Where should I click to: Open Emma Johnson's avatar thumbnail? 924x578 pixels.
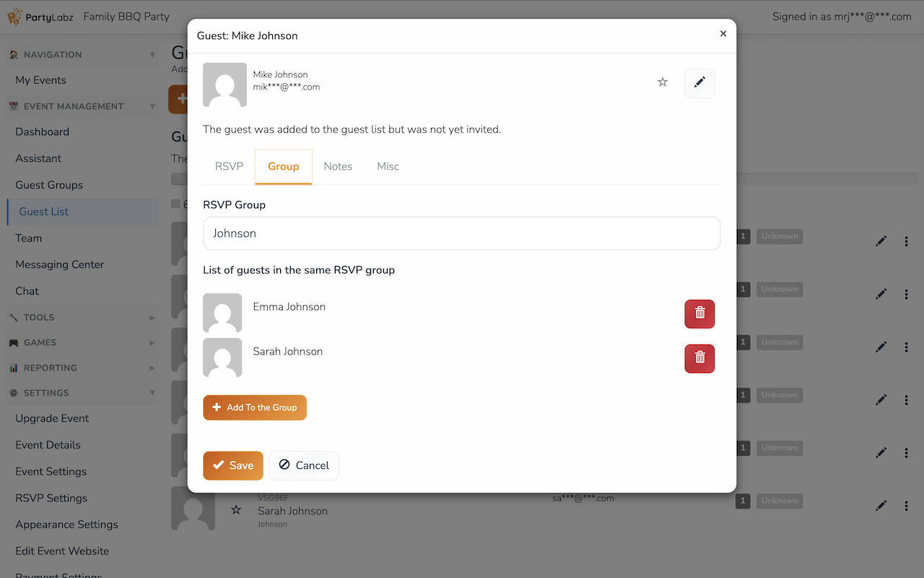click(222, 313)
